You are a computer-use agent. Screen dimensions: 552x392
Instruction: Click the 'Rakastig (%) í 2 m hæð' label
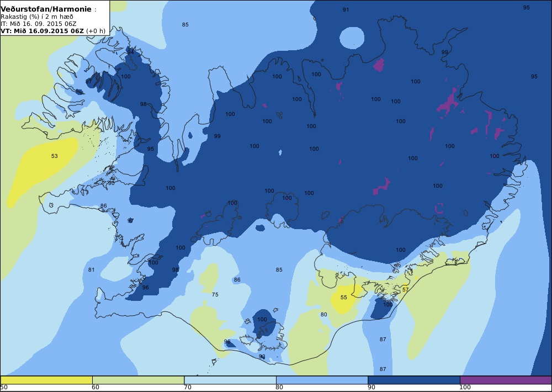click(36, 17)
